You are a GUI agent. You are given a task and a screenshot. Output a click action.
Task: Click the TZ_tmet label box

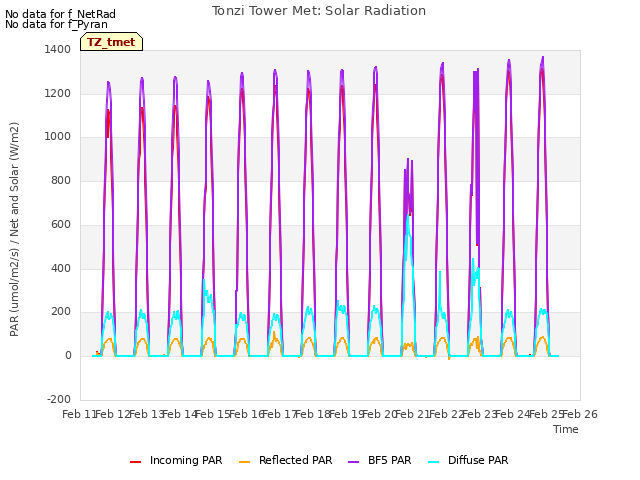pos(111,42)
